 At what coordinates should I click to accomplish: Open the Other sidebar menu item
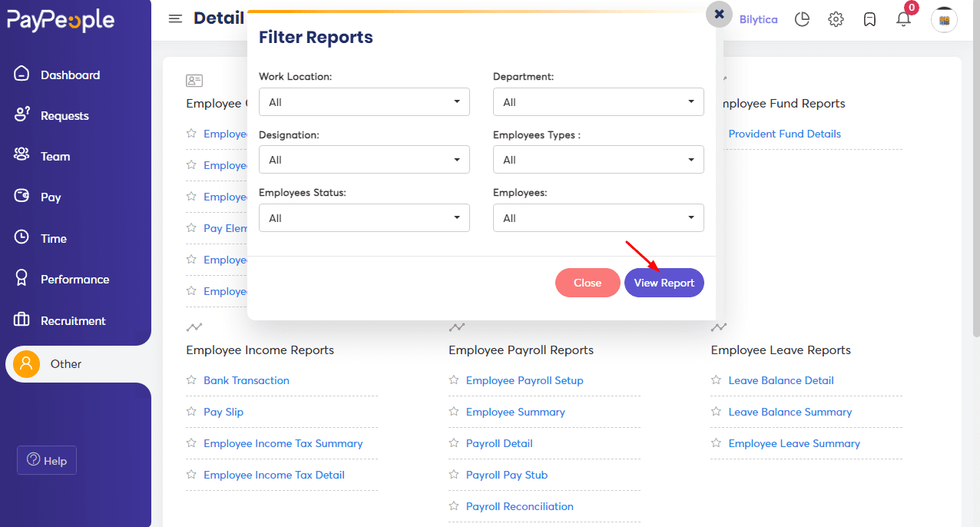coord(65,363)
